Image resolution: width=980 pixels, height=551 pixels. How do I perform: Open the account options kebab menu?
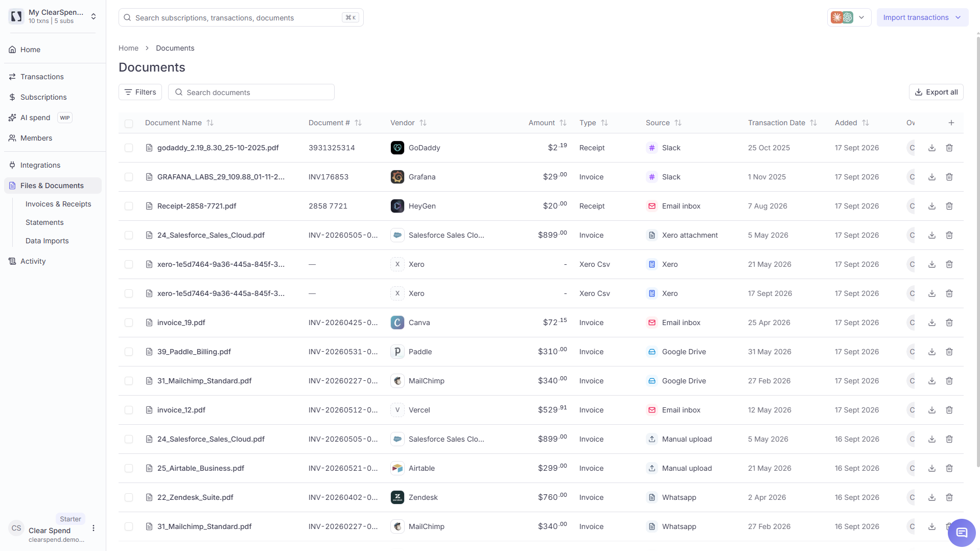[x=94, y=528]
